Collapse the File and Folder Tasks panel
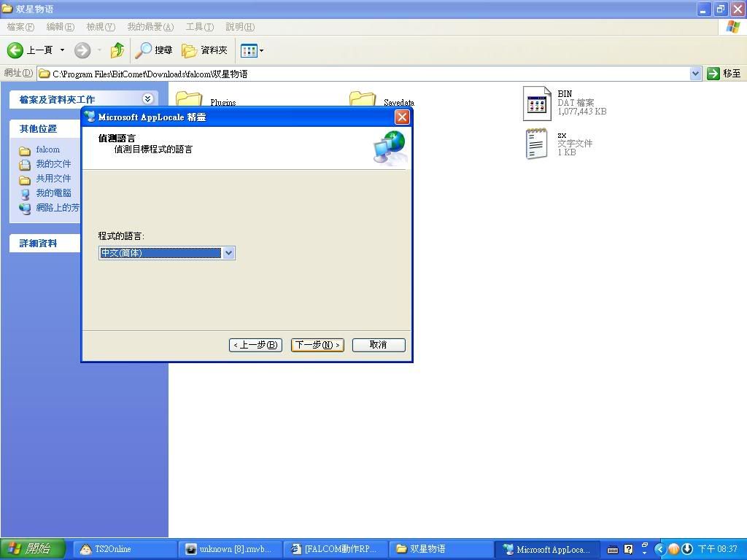This screenshot has height=560, width=747. coord(148,99)
